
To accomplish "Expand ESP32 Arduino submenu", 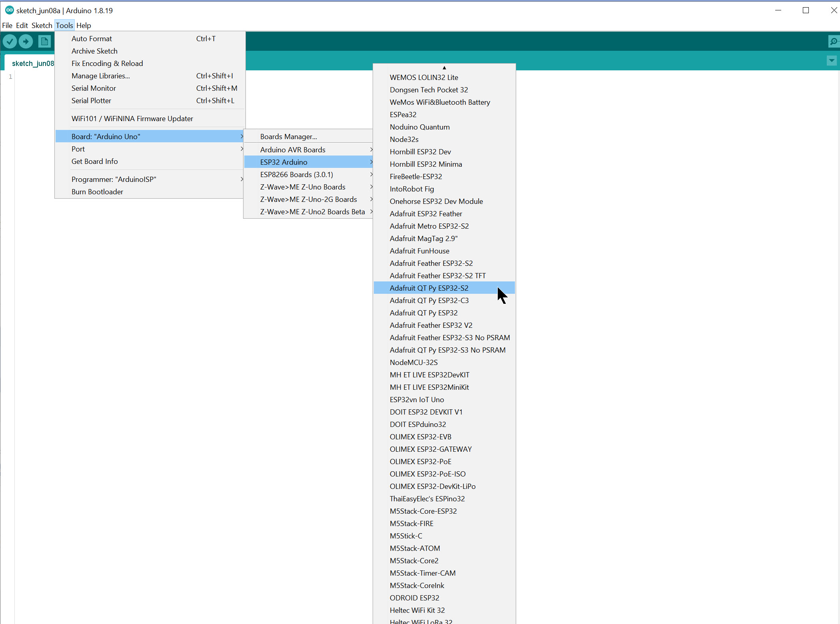I will [308, 162].
